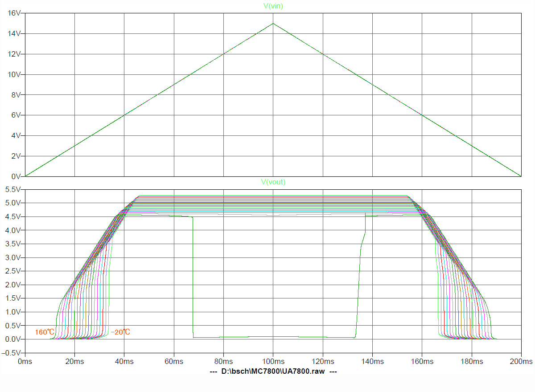Click the 12V label on upper pane axis
The width and height of the screenshot is (535, 392).
(x=14, y=54)
